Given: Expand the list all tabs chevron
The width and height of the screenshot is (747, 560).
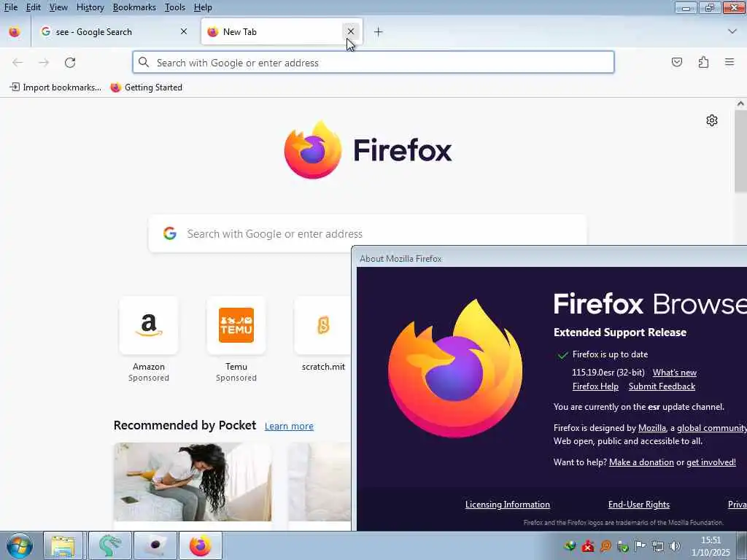Looking at the screenshot, I should point(732,31).
